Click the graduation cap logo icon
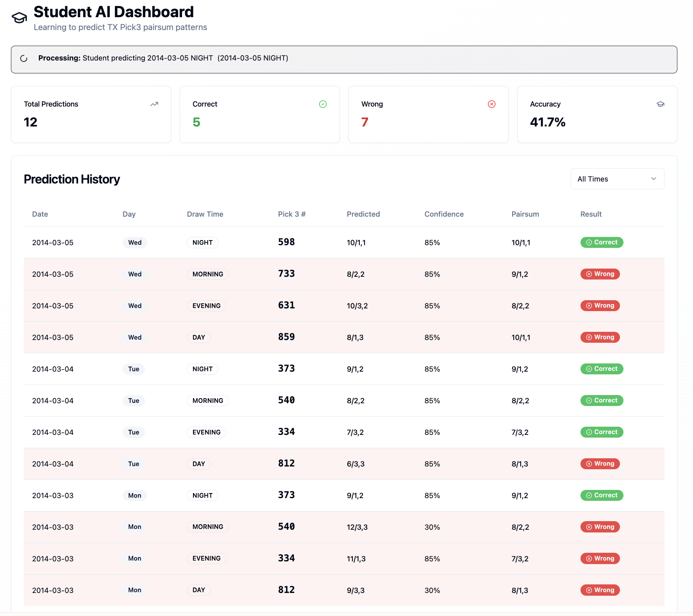Viewport: 693px width, 616px height. coord(19,18)
